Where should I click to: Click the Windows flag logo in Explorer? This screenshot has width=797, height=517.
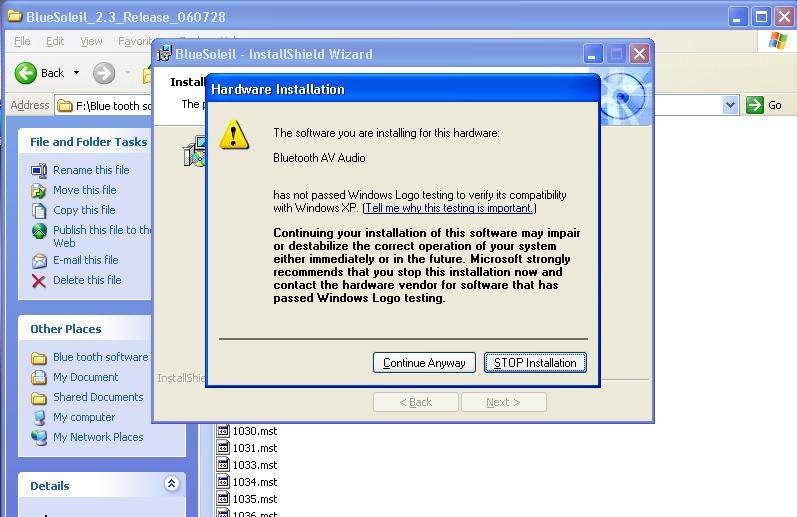[778, 41]
